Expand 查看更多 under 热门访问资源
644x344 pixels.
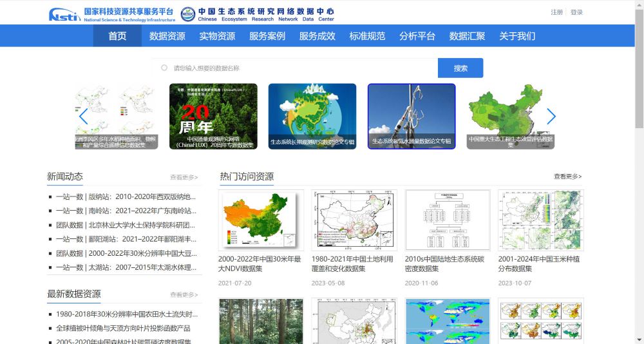pyautogui.click(x=567, y=177)
